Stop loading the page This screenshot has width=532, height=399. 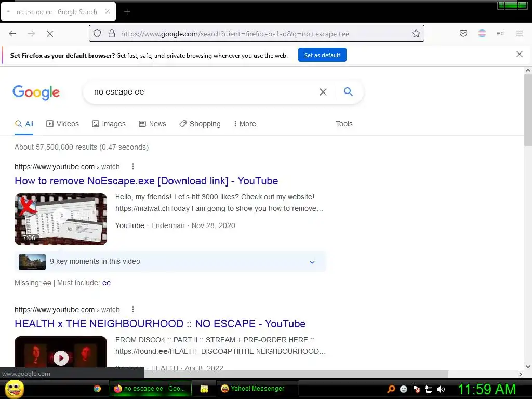50,34
